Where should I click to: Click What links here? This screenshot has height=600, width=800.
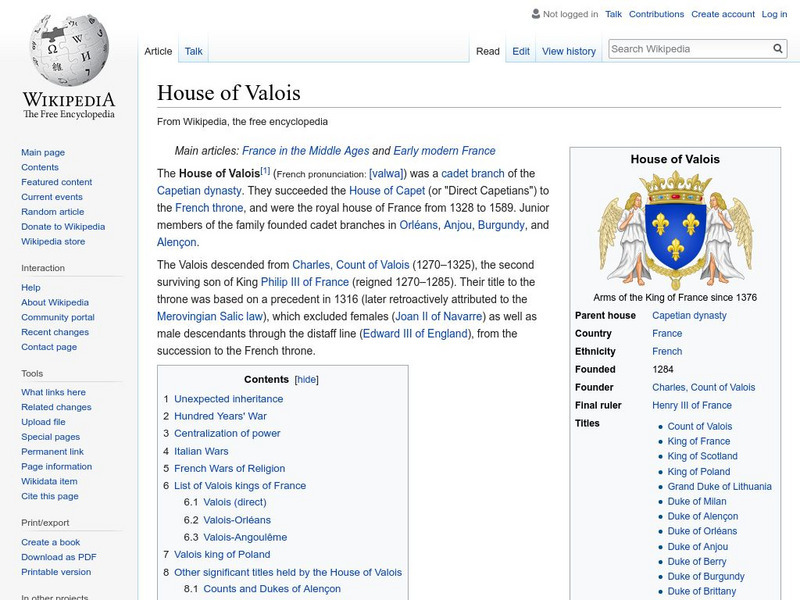[53, 392]
